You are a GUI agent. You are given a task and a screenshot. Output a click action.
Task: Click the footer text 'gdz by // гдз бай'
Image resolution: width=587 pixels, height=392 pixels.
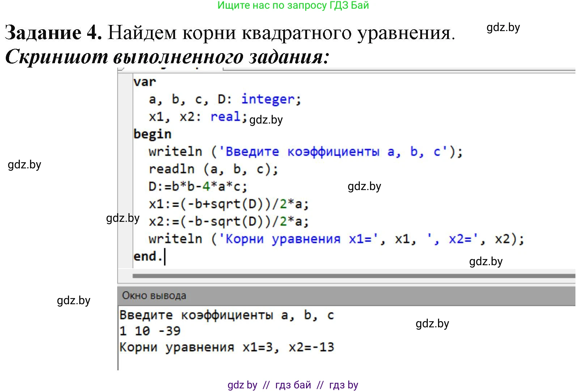point(269,385)
